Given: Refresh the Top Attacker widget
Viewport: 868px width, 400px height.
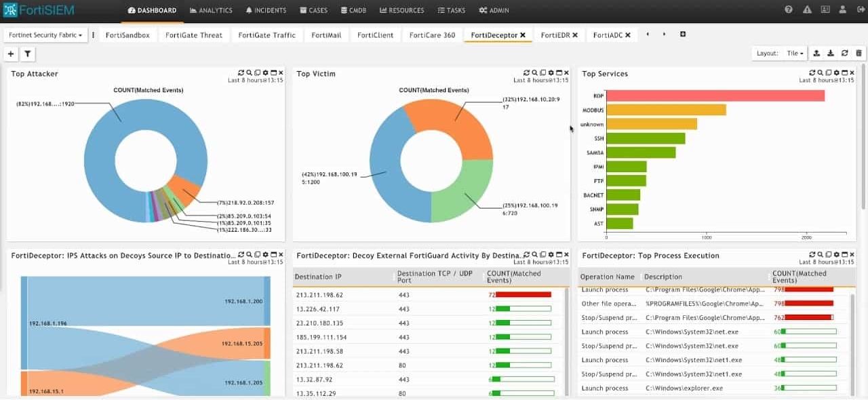Looking at the screenshot, I should (x=241, y=73).
